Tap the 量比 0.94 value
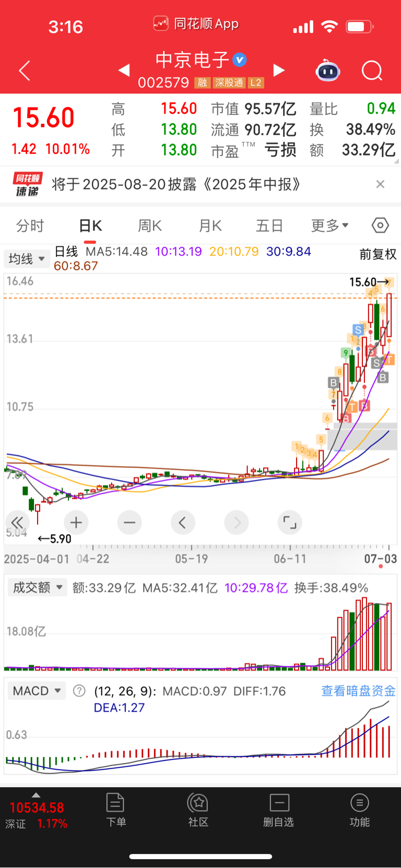The height and width of the screenshot is (868, 401). (x=381, y=109)
